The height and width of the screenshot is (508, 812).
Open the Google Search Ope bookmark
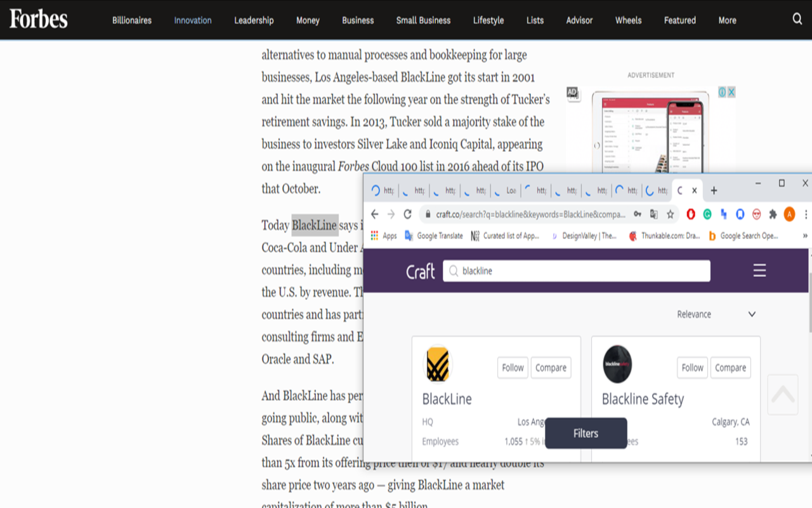[x=743, y=236]
